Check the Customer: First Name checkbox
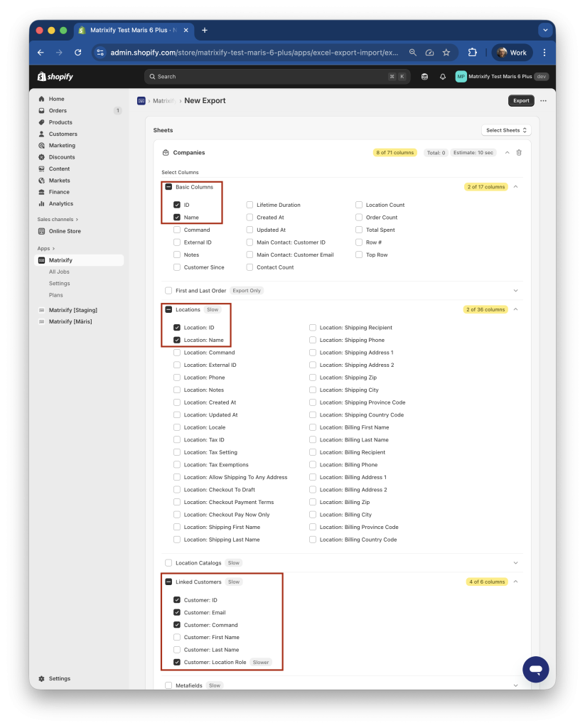 (178, 637)
